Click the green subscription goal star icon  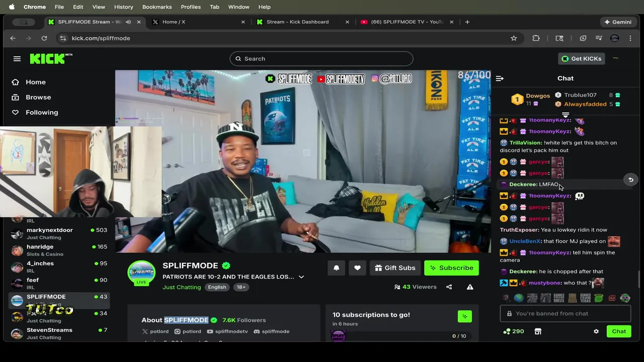pos(465,316)
